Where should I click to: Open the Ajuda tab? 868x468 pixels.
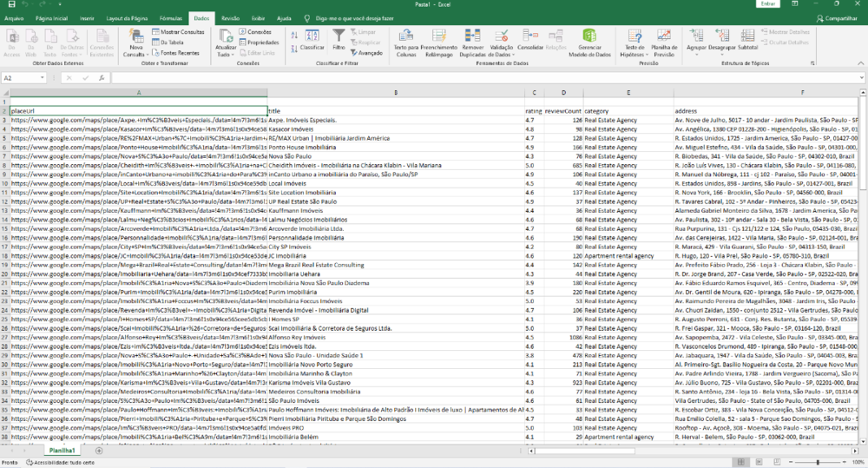[284, 18]
